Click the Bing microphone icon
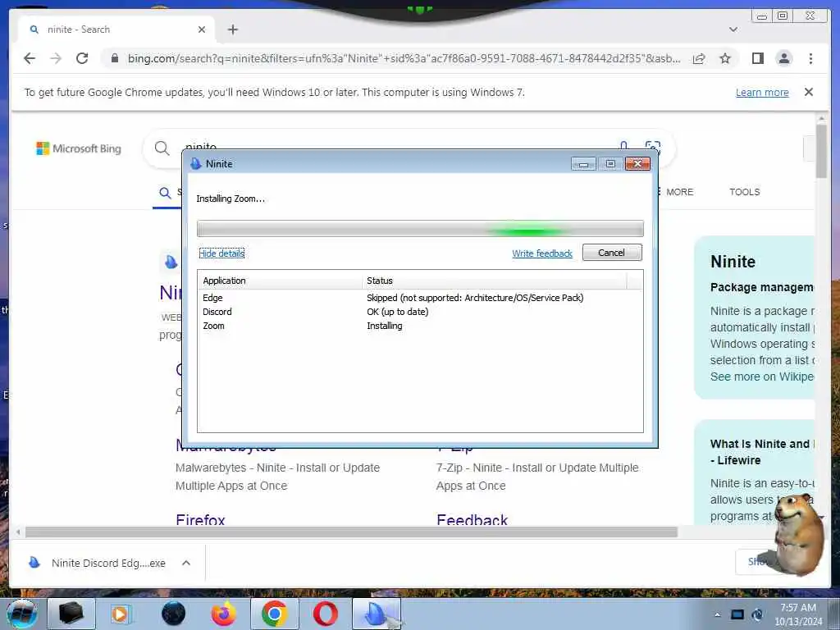The width and height of the screenshot is (840, 630). 623,146
